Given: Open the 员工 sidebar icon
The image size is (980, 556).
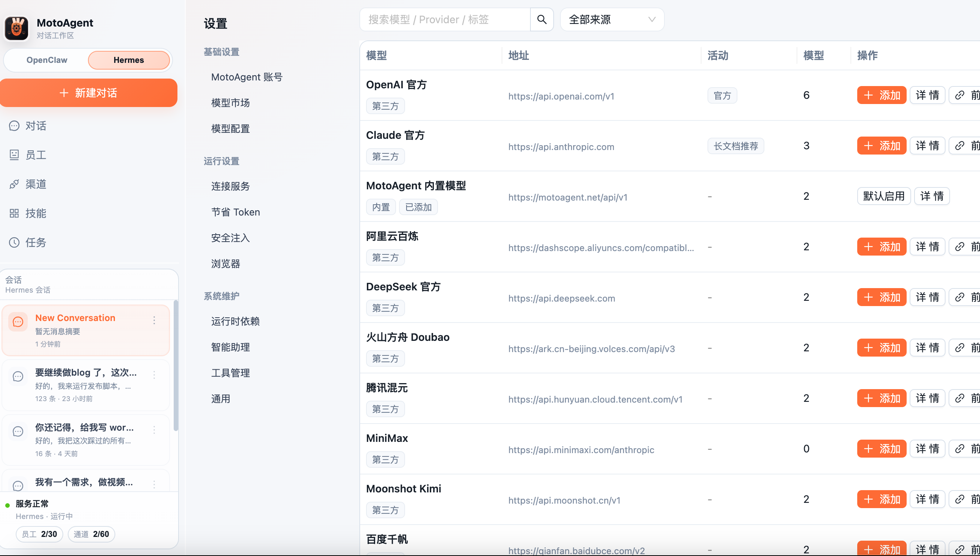Looking at the screenshot, I should coord(14,155).
